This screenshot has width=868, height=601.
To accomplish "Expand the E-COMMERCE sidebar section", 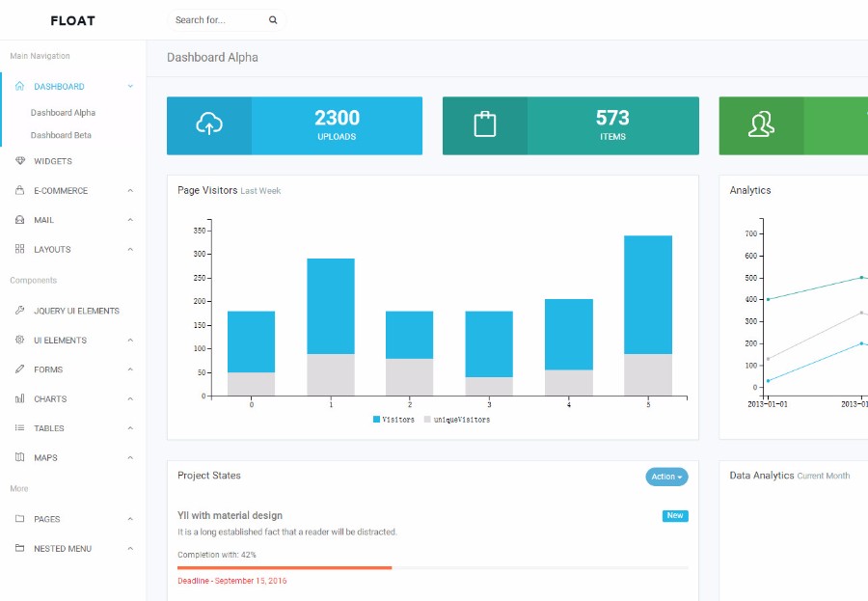I will click(x=58, y=190).
